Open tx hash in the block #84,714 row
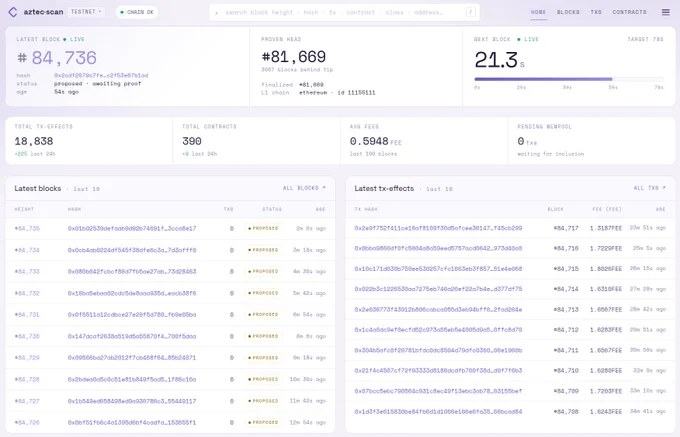Image resolution: width=680 pixels, height=437 pixels. click(x=438, y=289)
